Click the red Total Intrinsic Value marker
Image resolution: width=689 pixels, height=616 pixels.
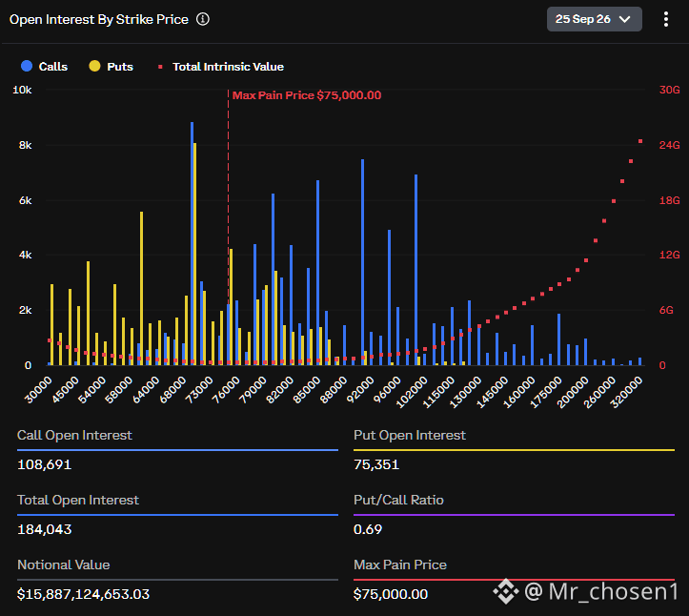pyautogui.click(x=160, y=67)
